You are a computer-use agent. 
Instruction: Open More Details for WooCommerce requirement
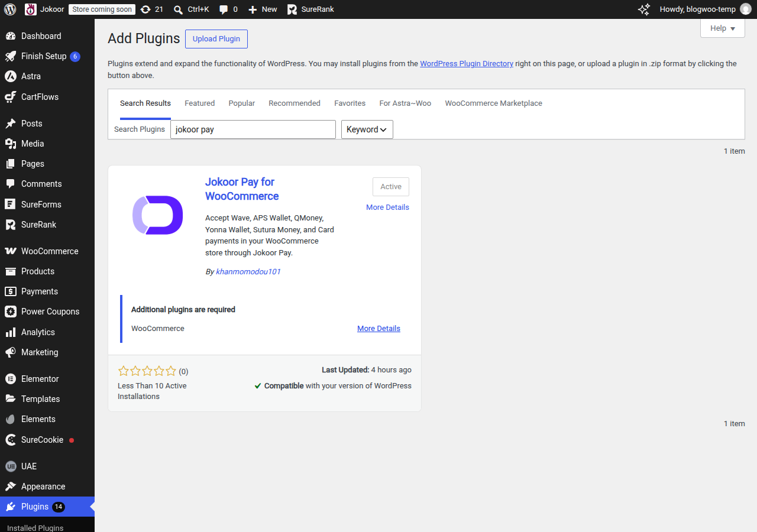(x=378, y=329)
